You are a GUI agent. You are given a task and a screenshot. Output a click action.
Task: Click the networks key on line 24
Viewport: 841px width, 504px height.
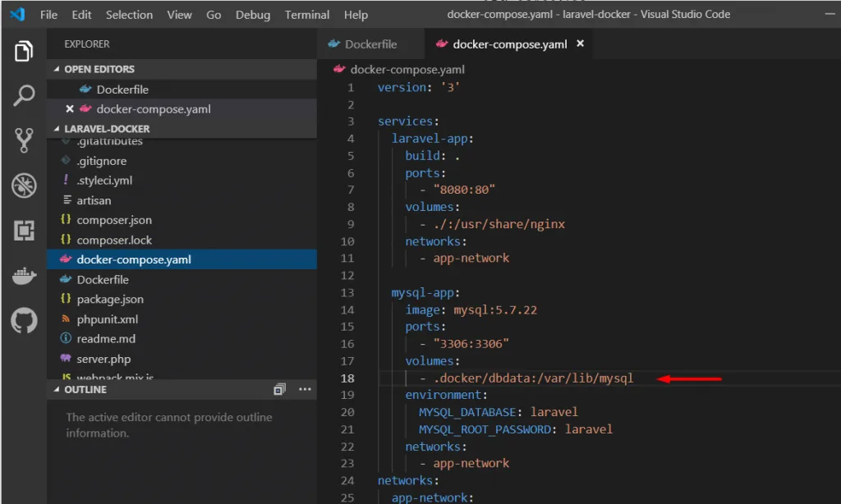405,480
